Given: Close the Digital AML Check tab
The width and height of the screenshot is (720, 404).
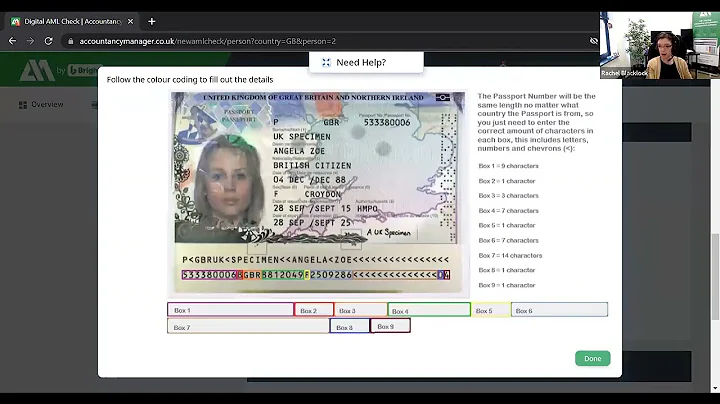Looking at the screenshot, I should click(x=130, y=22).
